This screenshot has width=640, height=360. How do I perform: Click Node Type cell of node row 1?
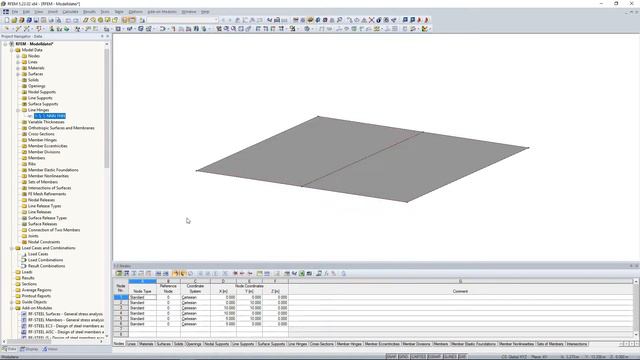[142, 298]
